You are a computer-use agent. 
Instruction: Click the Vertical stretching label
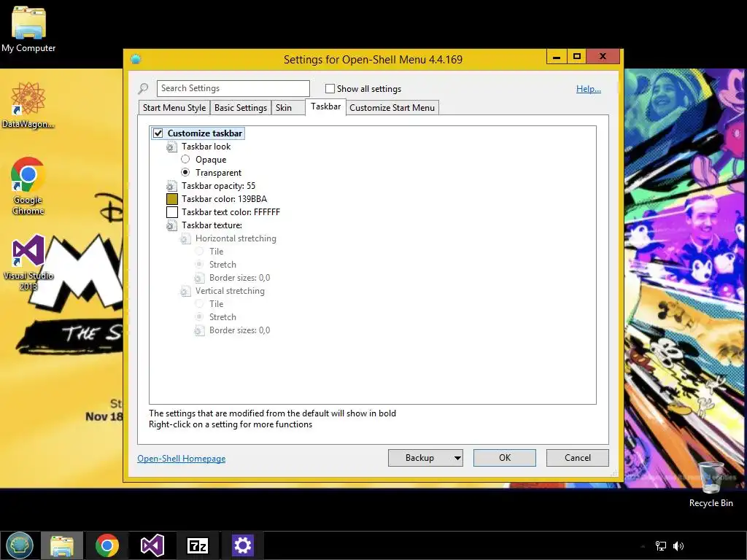tap(230, 291)
